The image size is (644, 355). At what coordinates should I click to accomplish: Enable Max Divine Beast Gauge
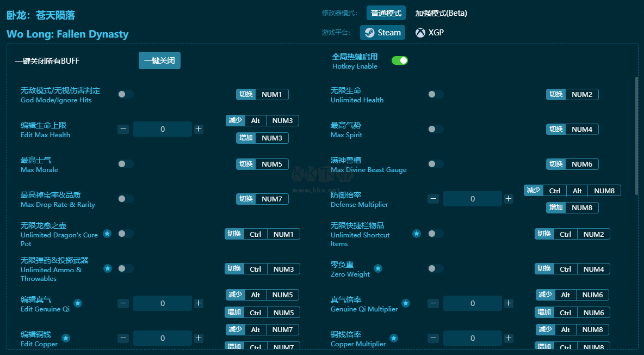pos(435,164)
